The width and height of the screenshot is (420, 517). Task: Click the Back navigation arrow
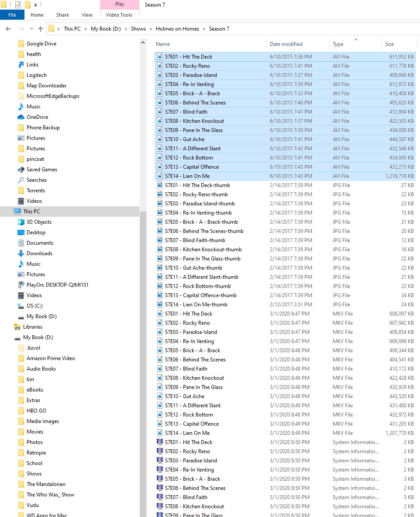click(8, 29)
